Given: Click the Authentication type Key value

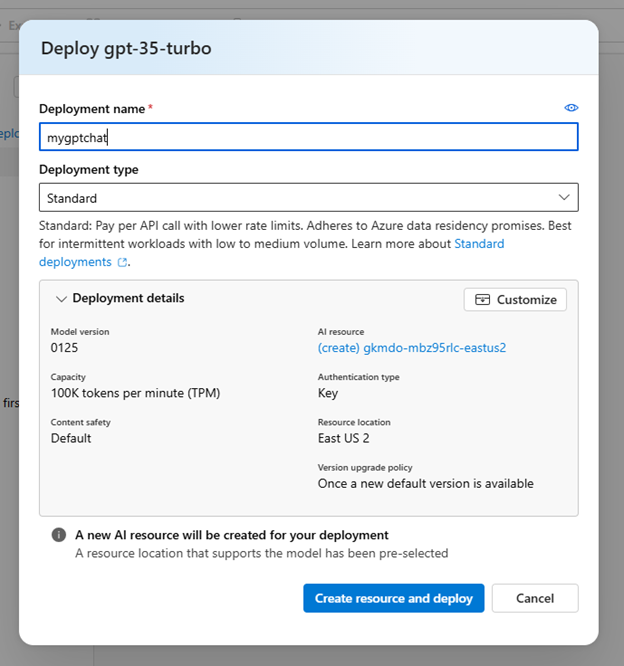Looking at the screenshot, I should (328, 393).
